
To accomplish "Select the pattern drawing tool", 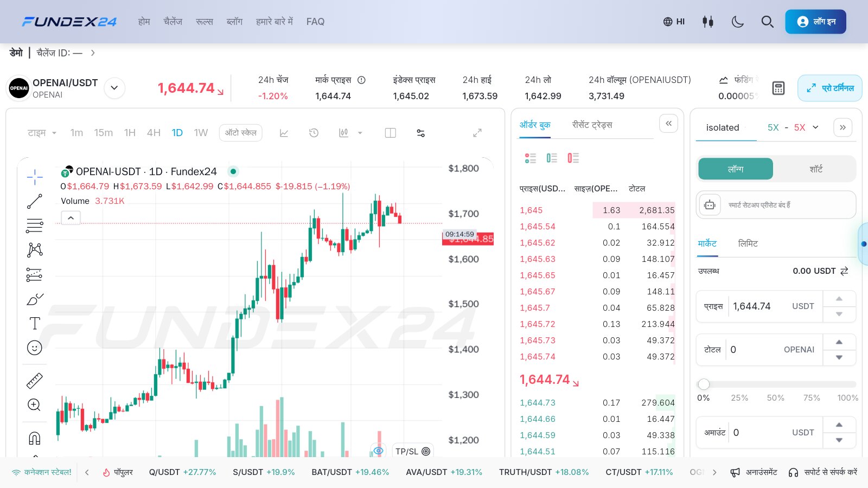I will click(x=35, y=249).
